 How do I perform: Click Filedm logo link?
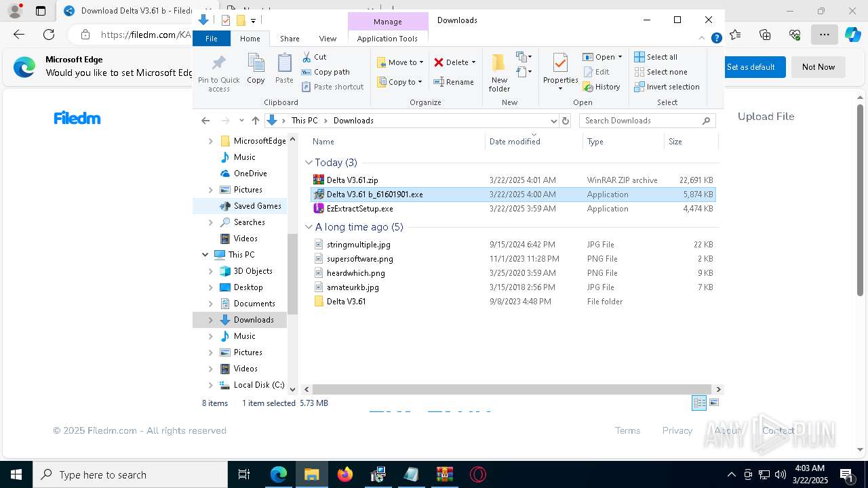[77, 118]
